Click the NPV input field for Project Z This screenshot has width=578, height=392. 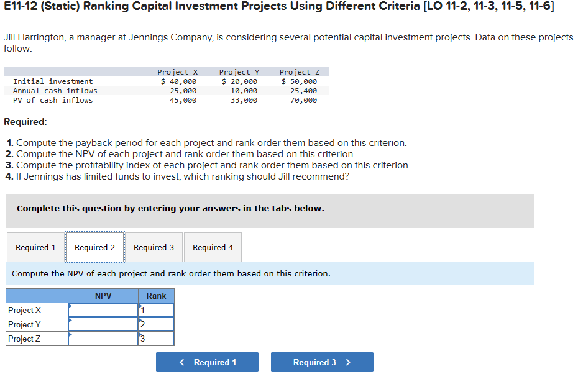pos(104,339)
